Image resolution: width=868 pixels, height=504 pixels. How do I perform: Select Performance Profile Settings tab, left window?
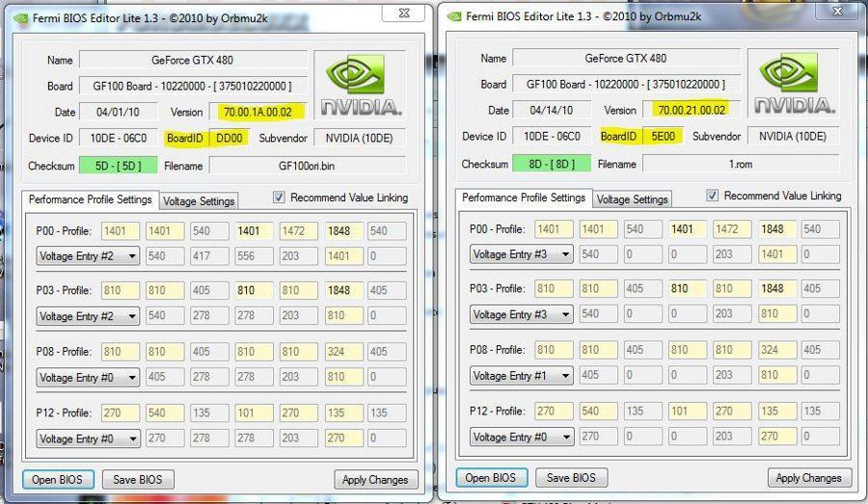point(91,199)
